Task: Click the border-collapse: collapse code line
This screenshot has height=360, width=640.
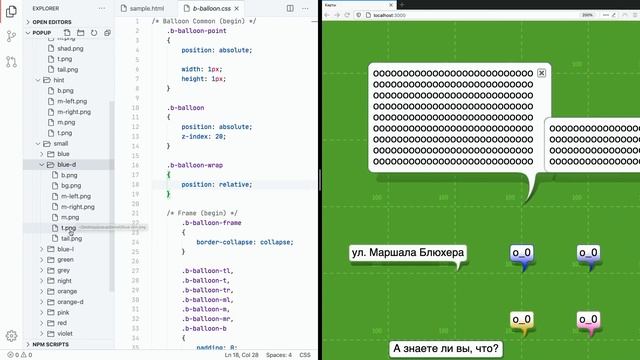Action: (x=244, y=242)
